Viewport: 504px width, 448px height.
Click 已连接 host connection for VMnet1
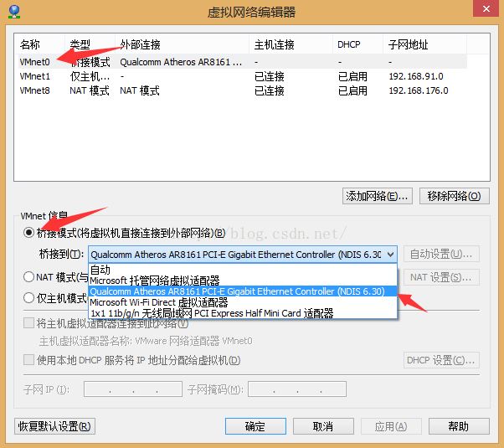pyautogui.click(x=270, y=76)
